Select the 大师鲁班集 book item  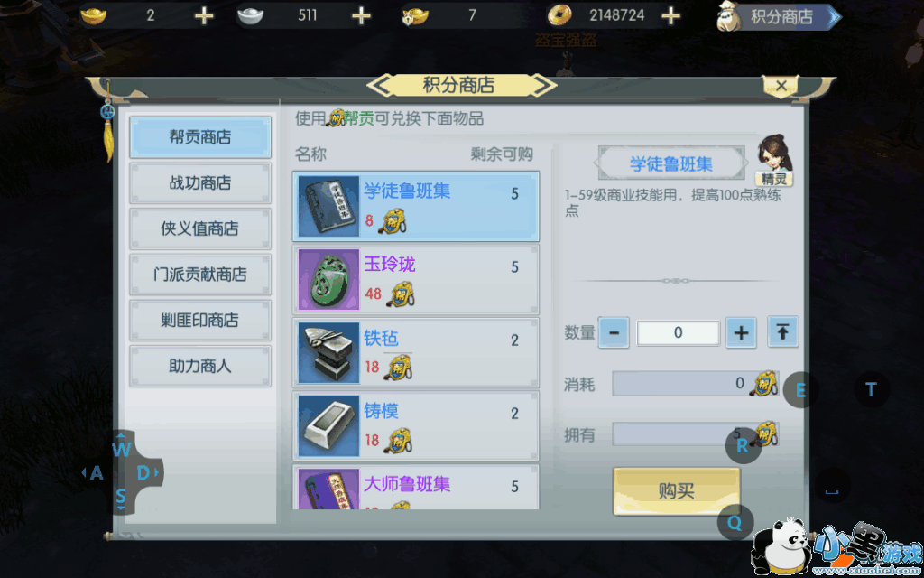pyautogui.click(x=415, y=487)
